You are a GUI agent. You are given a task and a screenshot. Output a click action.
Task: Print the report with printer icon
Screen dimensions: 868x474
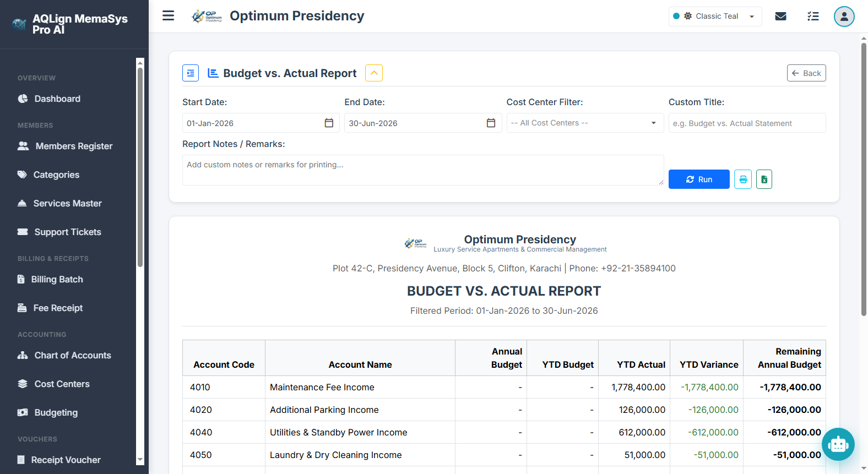point(743,179)
